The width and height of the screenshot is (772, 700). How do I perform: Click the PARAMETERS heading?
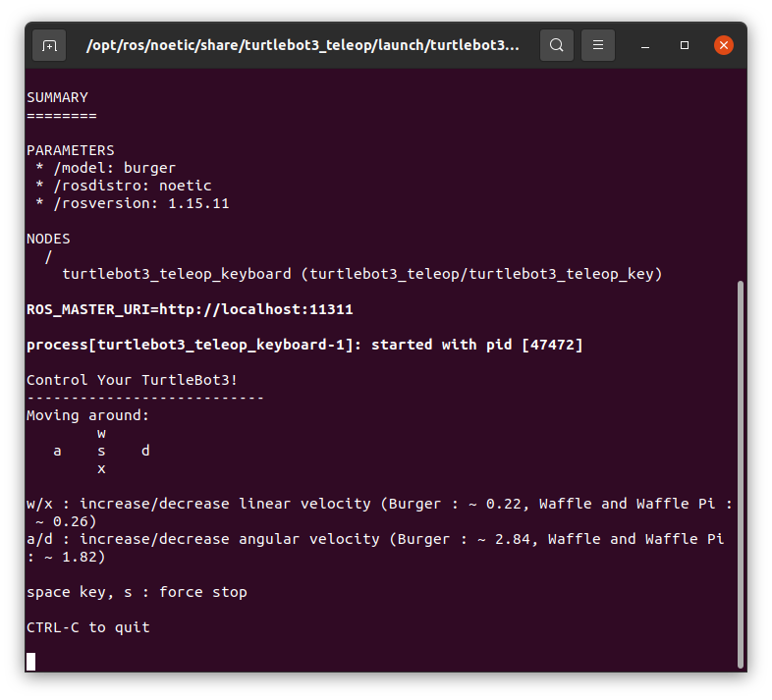(x=71, y=150)
